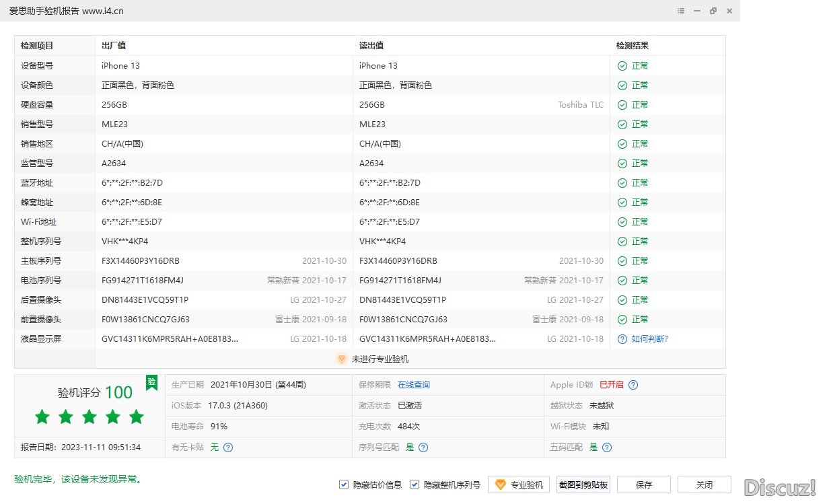Viewport: 827px width, 504px height.
Task: Click green check icon in 销售地区 row
Action: tap(622, 144)
